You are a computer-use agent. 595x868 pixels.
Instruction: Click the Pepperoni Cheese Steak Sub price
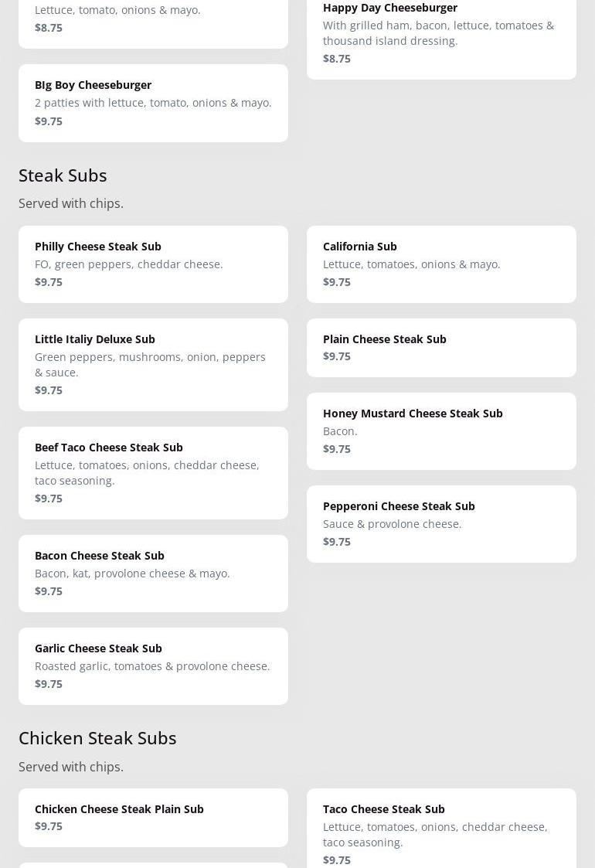pyautogui.click(x=337, y=542)
